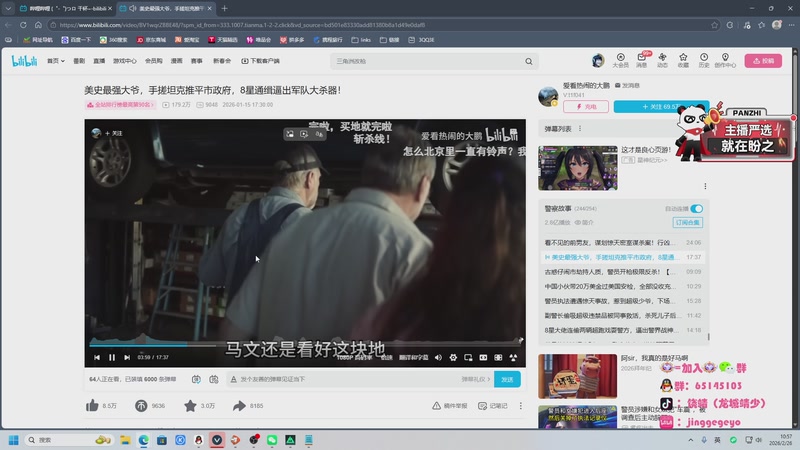Open the 会员购 navigation item
This screenshot has height=450, width=800.
click(154, 61)
